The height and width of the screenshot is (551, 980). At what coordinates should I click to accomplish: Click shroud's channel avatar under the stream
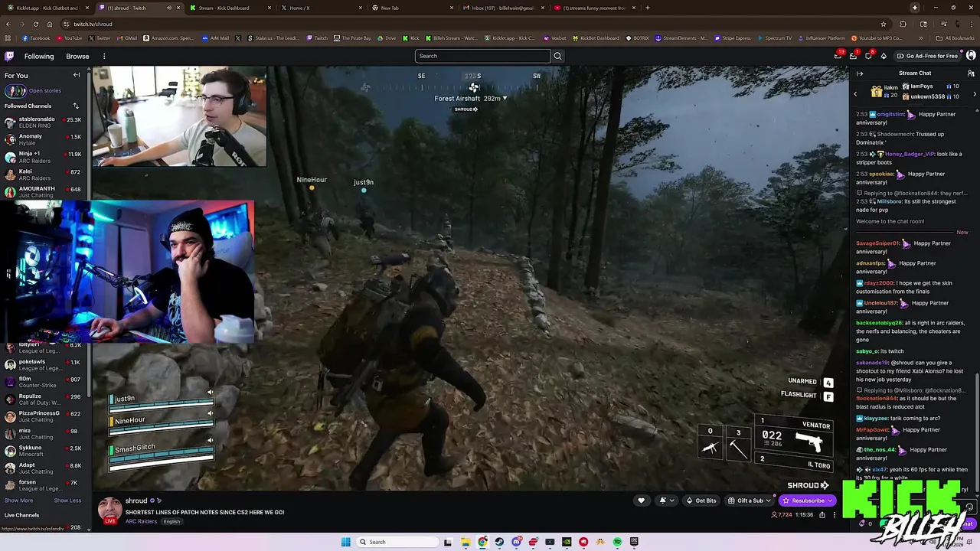[109, 510]
